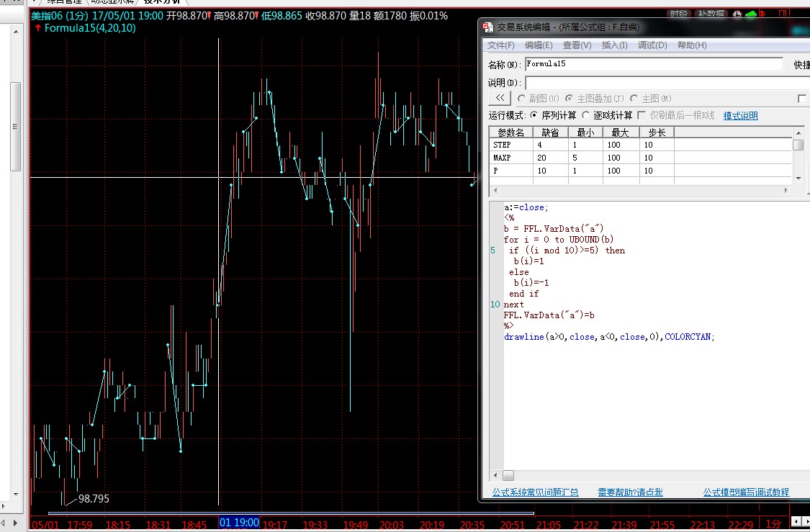Image resolution: width=810 pixels, height=532 pixels.
Task: Click the 美指06 (1分) chart title
Action: coord(60,16)
